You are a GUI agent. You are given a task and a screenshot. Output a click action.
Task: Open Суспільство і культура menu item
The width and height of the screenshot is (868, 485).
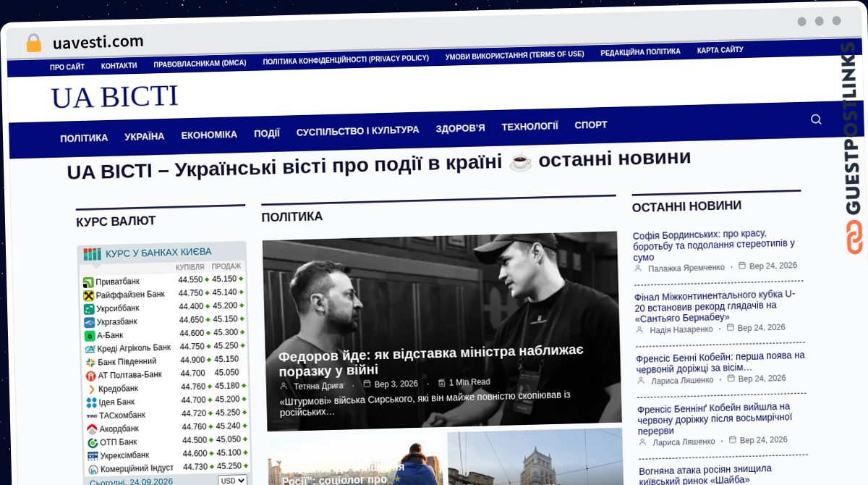[x=357, y=131]
